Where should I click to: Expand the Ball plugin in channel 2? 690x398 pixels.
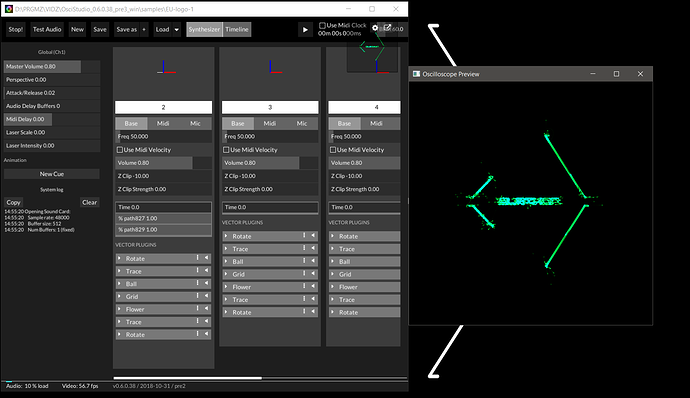119,284
